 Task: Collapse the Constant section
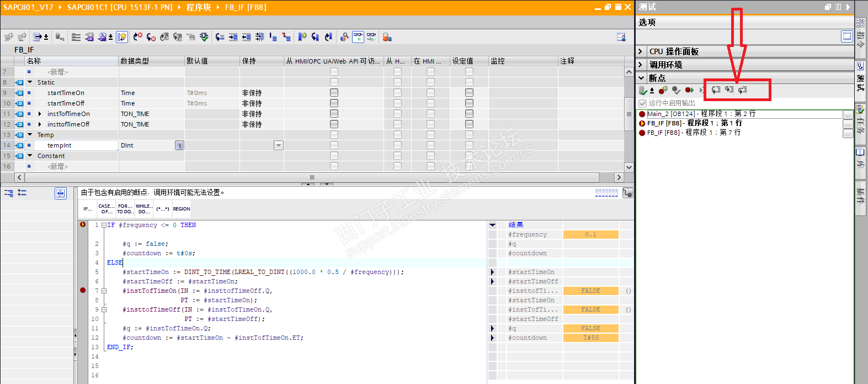30,156
